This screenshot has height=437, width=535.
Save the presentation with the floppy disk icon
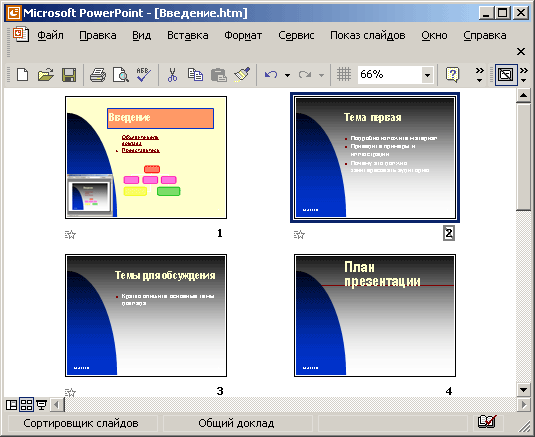69,75
